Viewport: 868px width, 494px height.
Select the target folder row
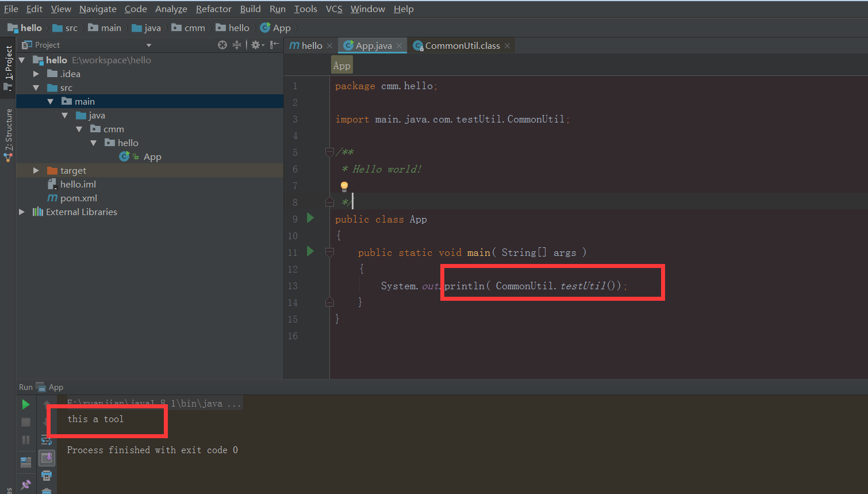click(149, 170)
